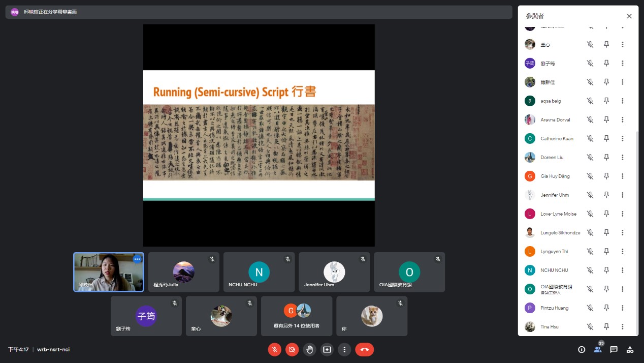Open more actions for Gia Huy Đặng
Screen dimensions: 644x363
click(623, 176)
